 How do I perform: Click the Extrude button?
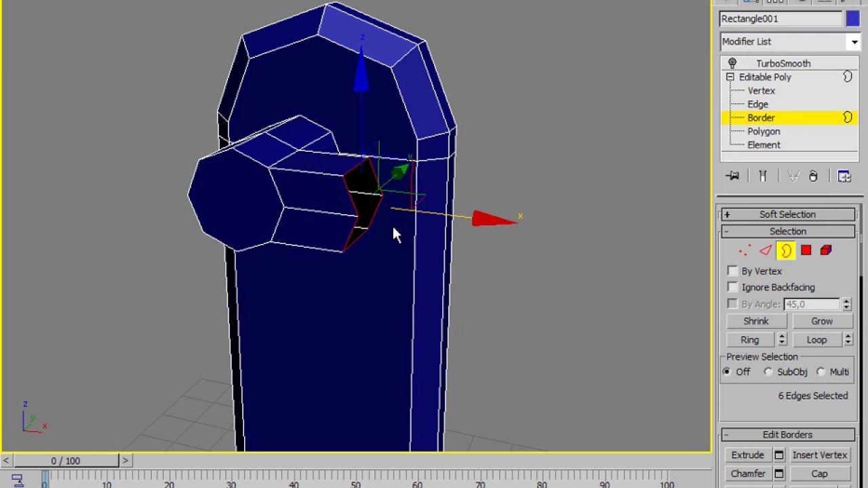748,455
